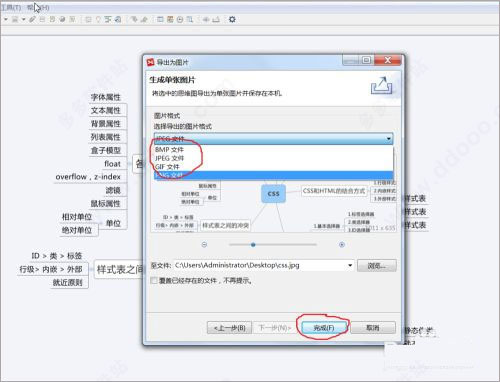Click the 取消 cancel button
Image resolution: width=500 pixels, height=382 pixels.
(x=373, y=328)
